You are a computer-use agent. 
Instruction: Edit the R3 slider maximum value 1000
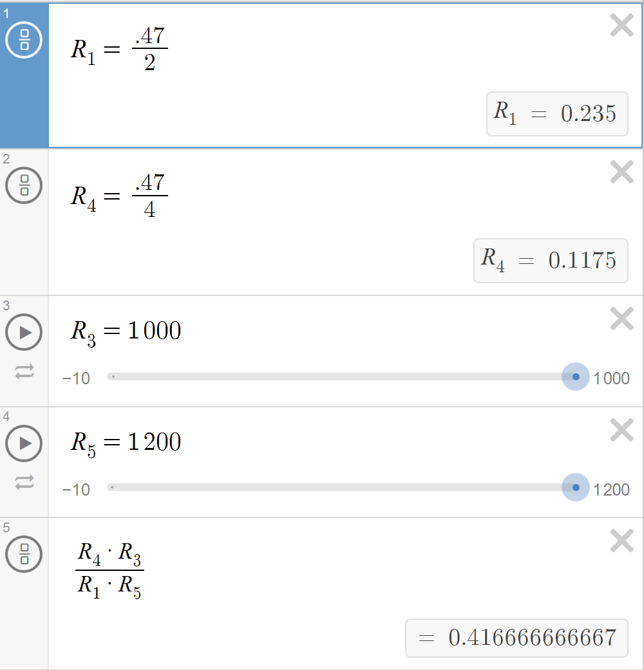[x=611, y=378]
